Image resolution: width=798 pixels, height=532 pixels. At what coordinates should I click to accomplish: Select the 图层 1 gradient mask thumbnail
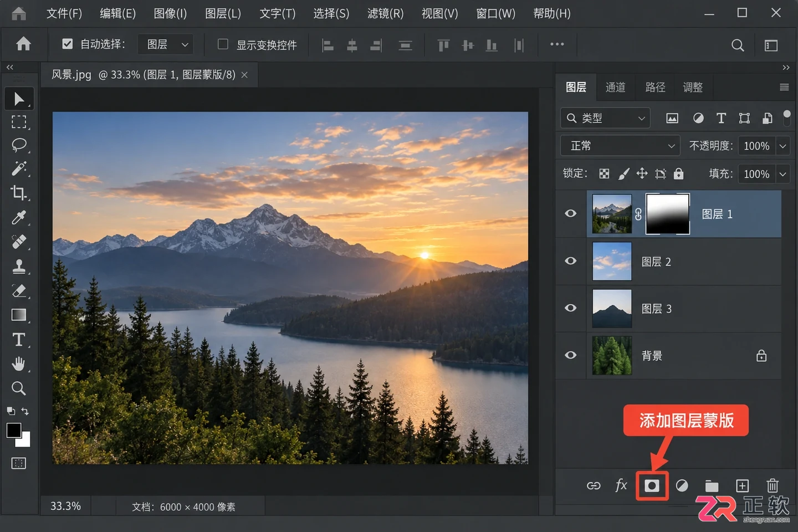pos(668,214)
